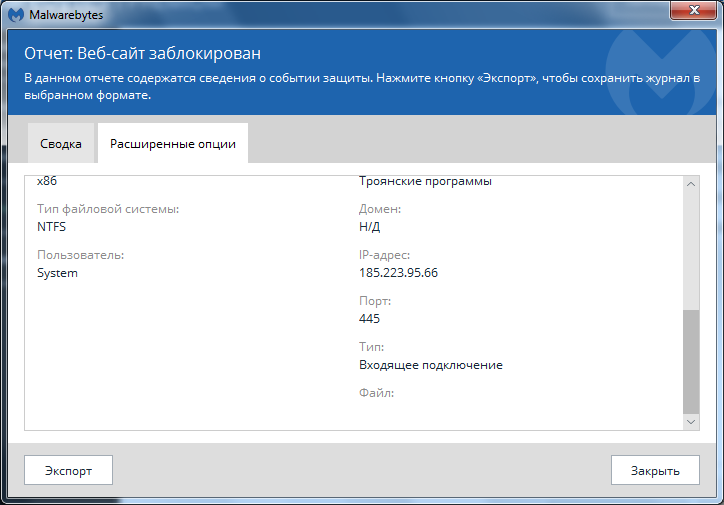Click the vertical scrollbar thumb

click(691, 360)
